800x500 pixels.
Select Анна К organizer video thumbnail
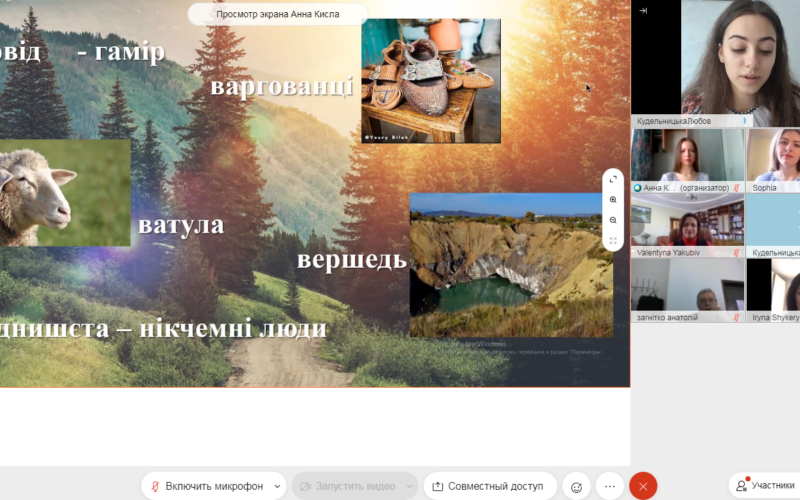click(687, 158)
